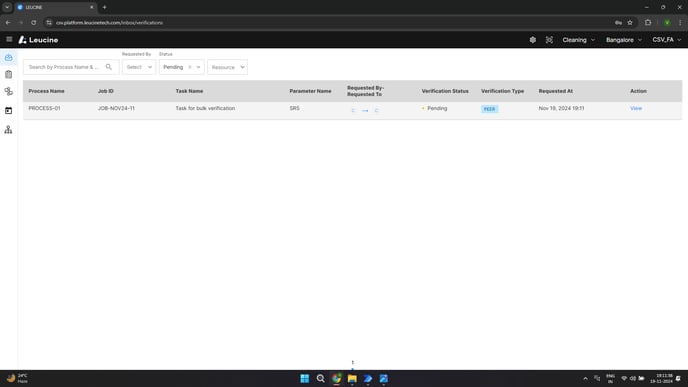Click the Requested At column header
Viewport: 688px width, 387px height.
click(x=555, y=91)
